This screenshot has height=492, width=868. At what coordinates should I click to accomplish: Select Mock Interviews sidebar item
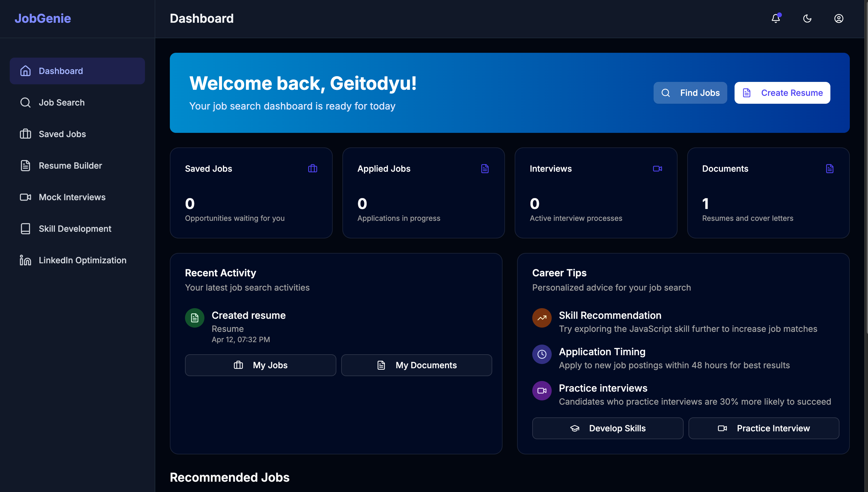coord(72,197)
